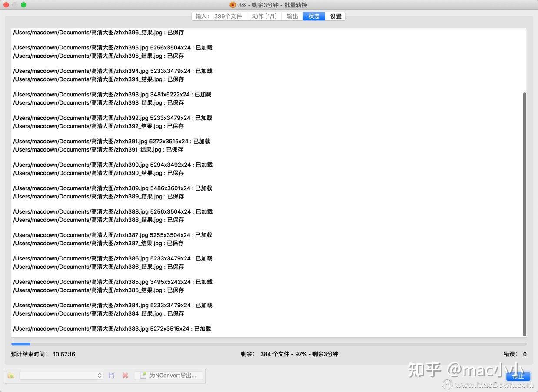Open the preset folder icon
538x392 pixels.
point(11,376)
